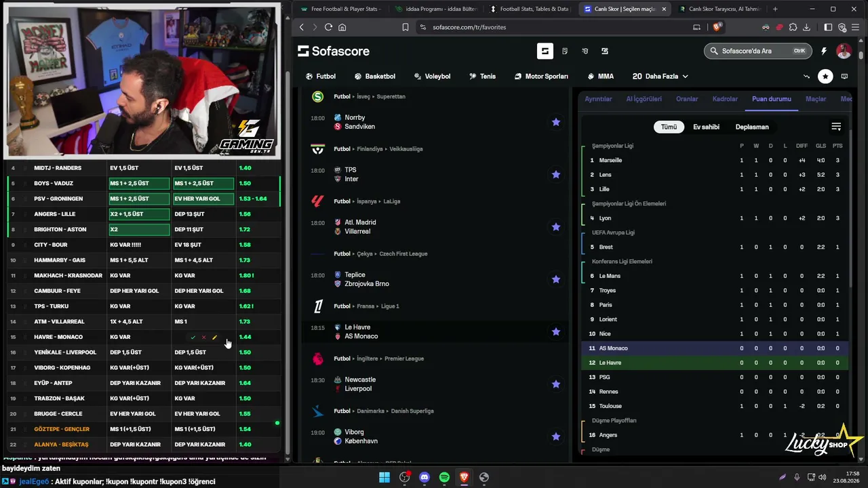Open browser downloads
This screenshot has width=868, height=488.
point(807,27)
